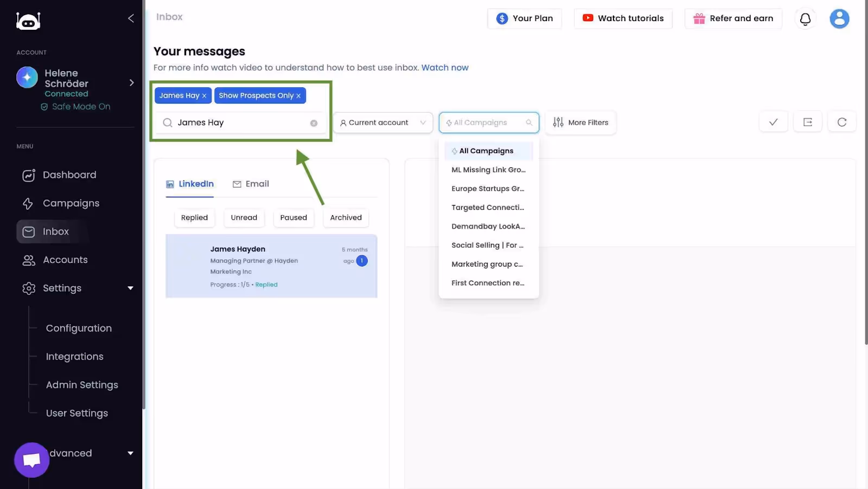
Task: Click the refresh icon above the messages
Action: [842, 121]
